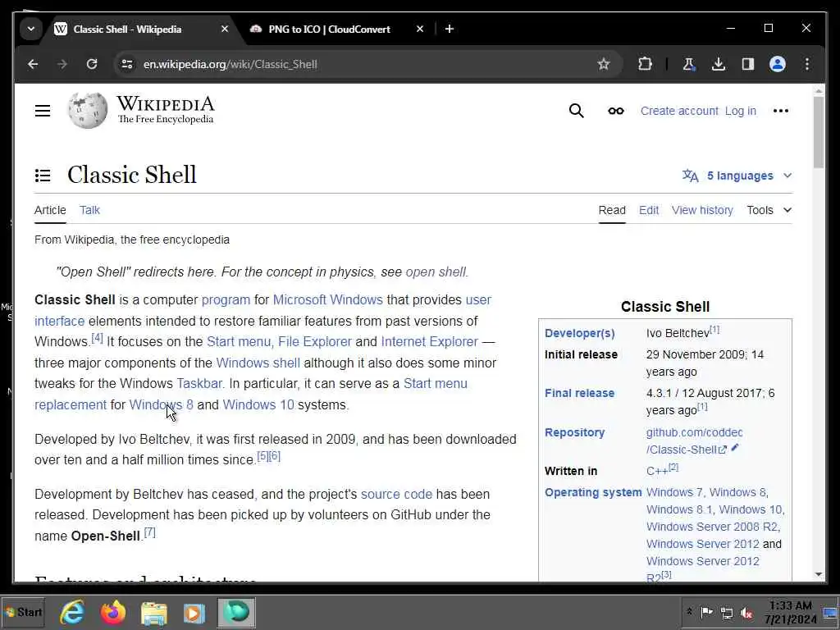Open the Extensions puzzle icon

coord(645,64)
